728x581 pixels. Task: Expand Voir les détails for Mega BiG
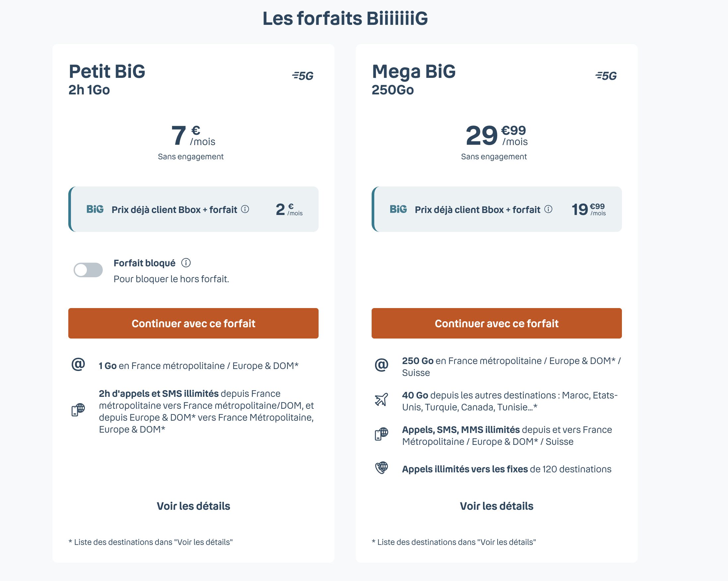coord(496,506)
